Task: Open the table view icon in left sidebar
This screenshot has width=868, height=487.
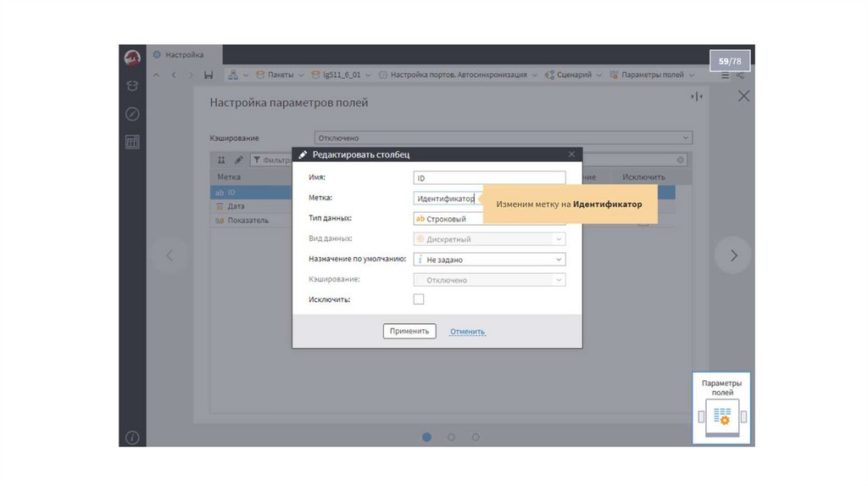Action: [132, 143]
